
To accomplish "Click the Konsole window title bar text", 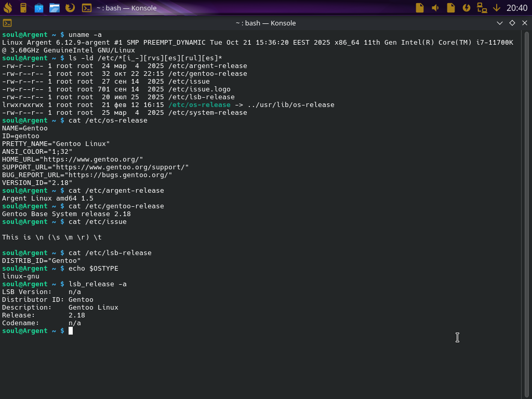I will [x=265, y=23].
